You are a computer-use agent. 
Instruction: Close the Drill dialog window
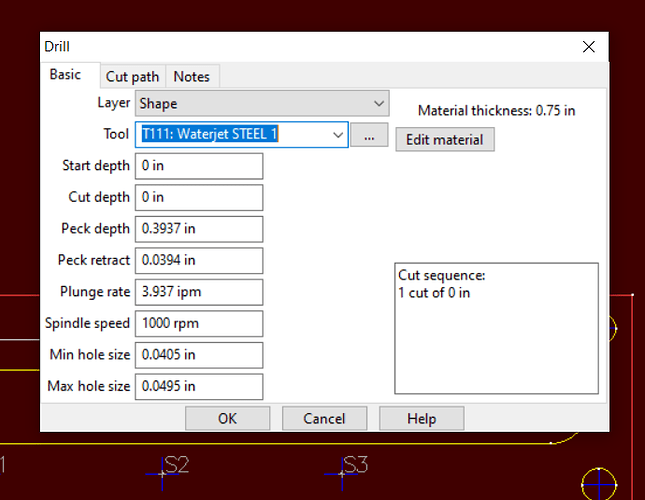(590, 47)
